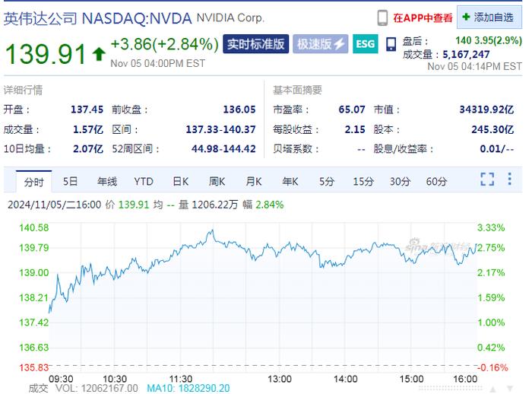Open the 周K chart tab
This screenshot has height=394, width=532.
pos(217,181)
